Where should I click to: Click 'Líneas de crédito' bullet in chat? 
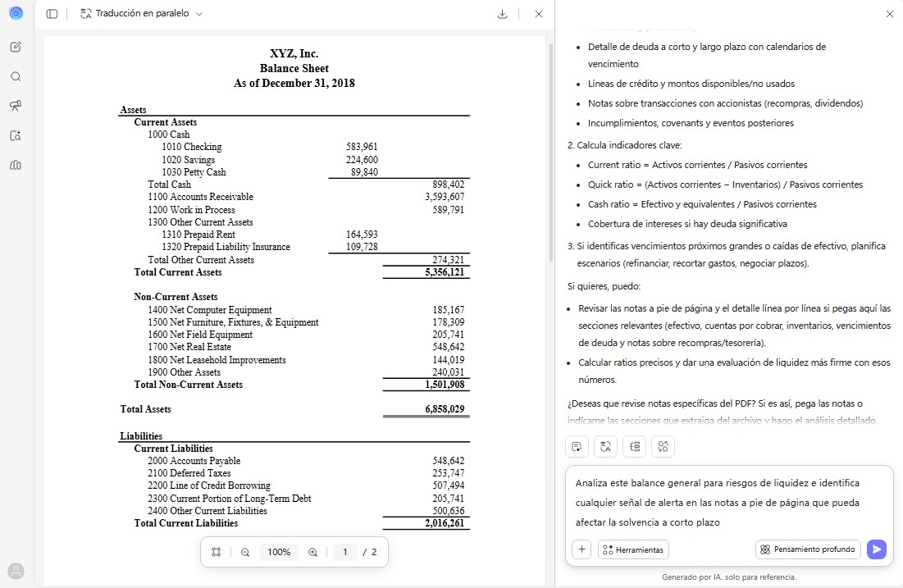(x=691, y=84)
